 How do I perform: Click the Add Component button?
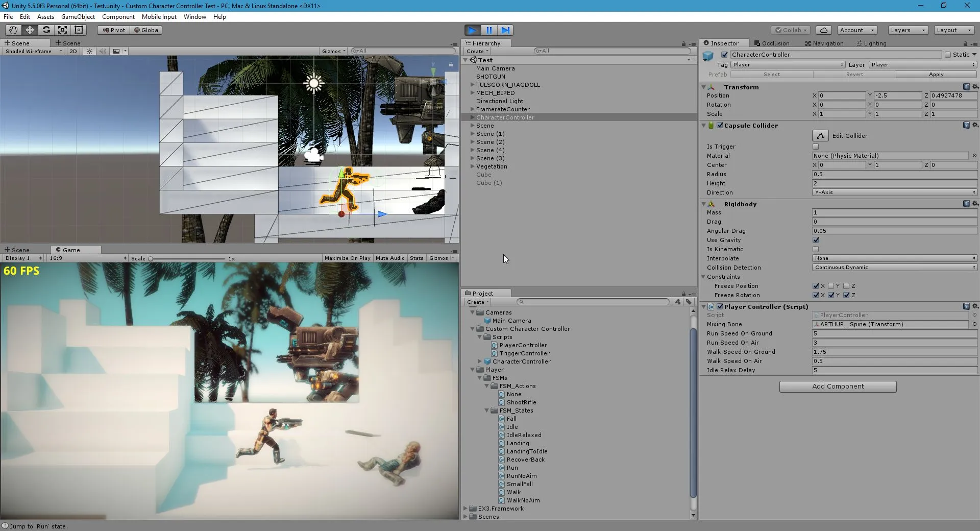(x=838, y=387)
